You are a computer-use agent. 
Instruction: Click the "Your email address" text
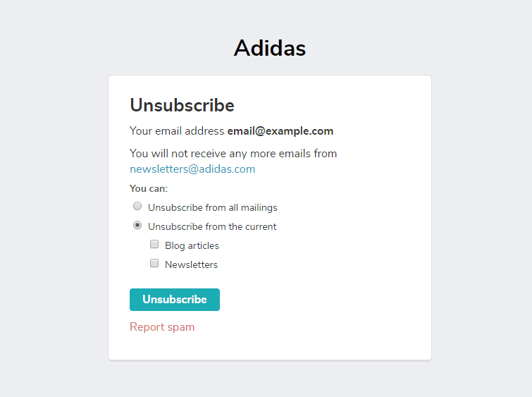point(177,131)
